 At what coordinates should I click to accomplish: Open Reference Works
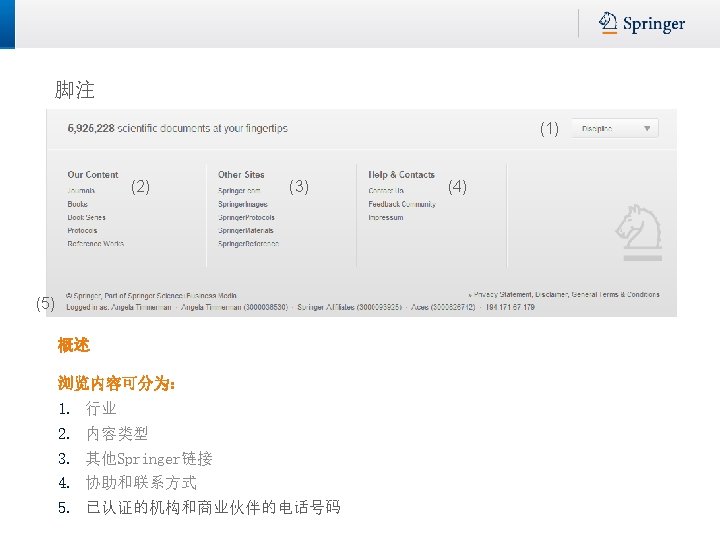96,243
